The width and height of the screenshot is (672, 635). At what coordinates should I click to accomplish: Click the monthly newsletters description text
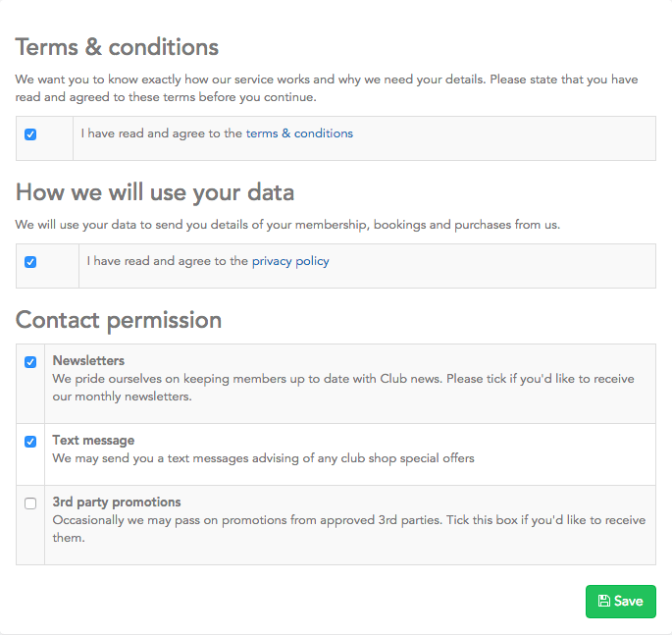pyautogui.click(x=343, y=388)
